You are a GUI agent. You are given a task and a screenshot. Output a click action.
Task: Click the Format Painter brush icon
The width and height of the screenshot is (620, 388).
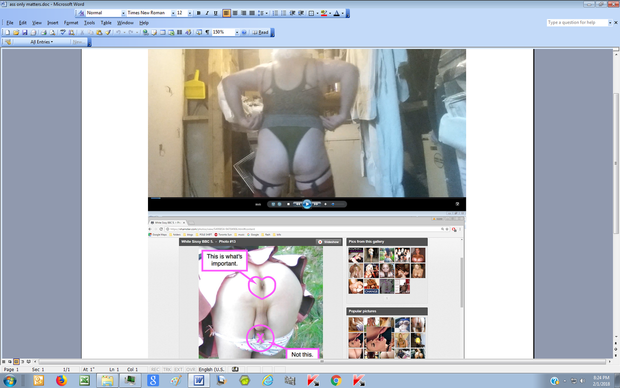click(x=108, y=32)
